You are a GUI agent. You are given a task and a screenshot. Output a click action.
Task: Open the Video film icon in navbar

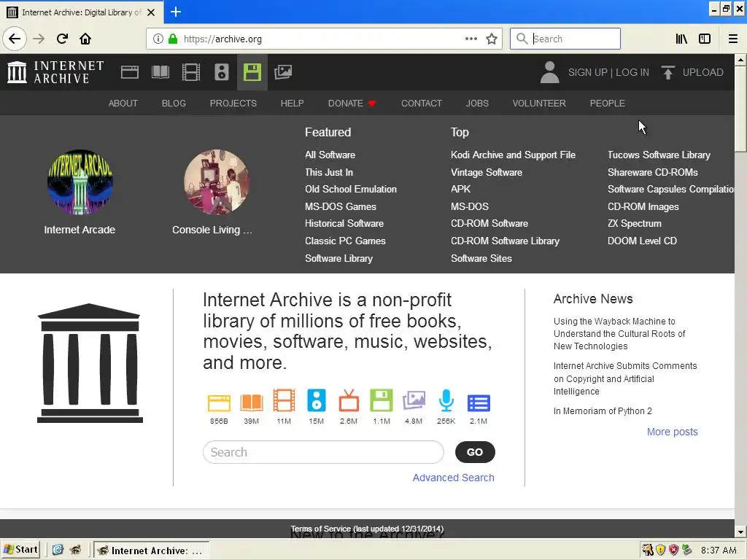click(191, 72)
